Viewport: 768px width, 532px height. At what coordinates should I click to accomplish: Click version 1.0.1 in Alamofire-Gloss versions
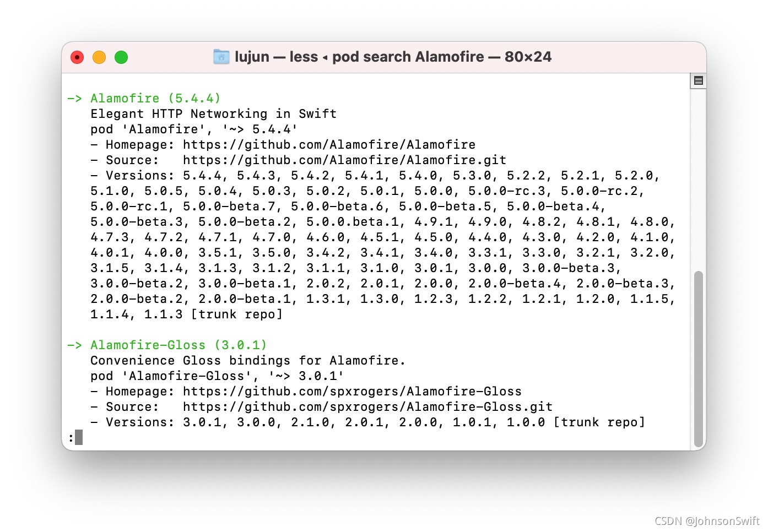tap(472, 422)
